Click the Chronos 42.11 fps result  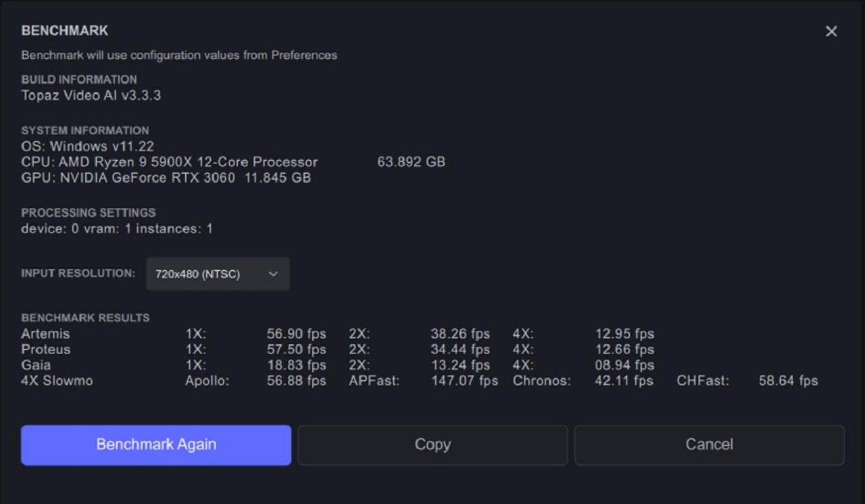[624, 381]
